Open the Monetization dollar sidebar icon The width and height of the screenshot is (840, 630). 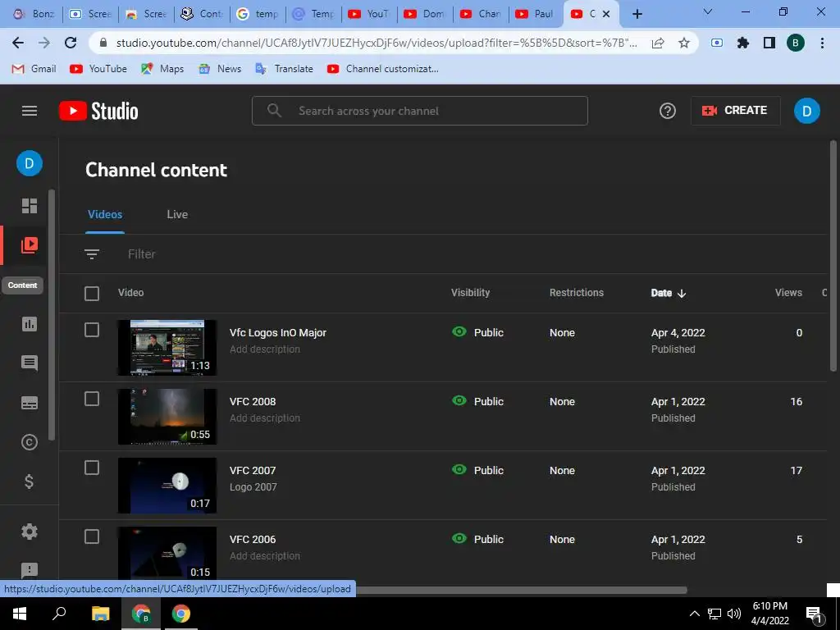pos(30,482)
